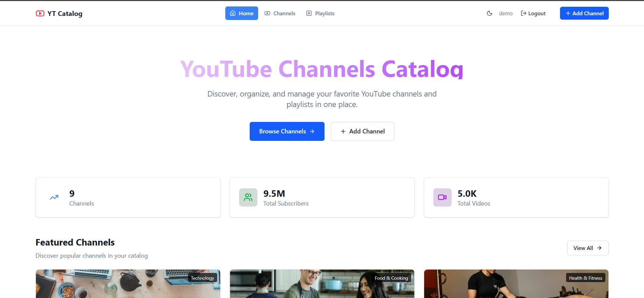The height and width of the screenshot is (298, 644).
Task: Open View All featured channels
Action: click(587, 248)
